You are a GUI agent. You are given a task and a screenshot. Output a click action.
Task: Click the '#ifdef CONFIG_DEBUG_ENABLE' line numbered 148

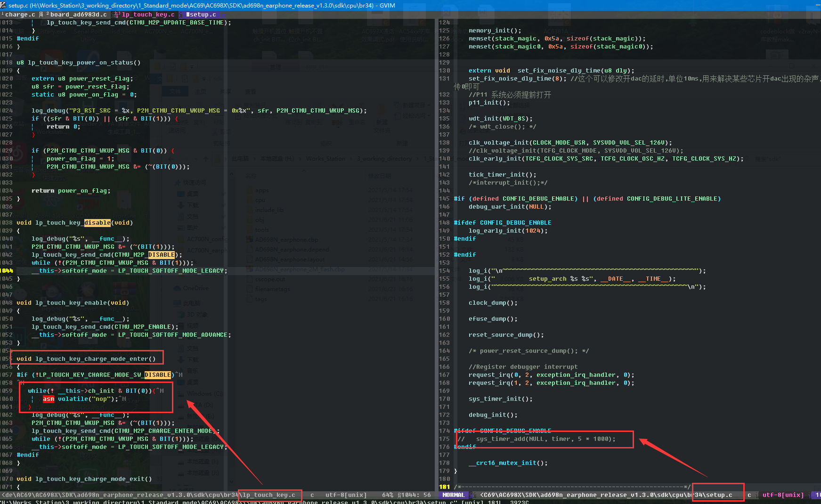503,223
